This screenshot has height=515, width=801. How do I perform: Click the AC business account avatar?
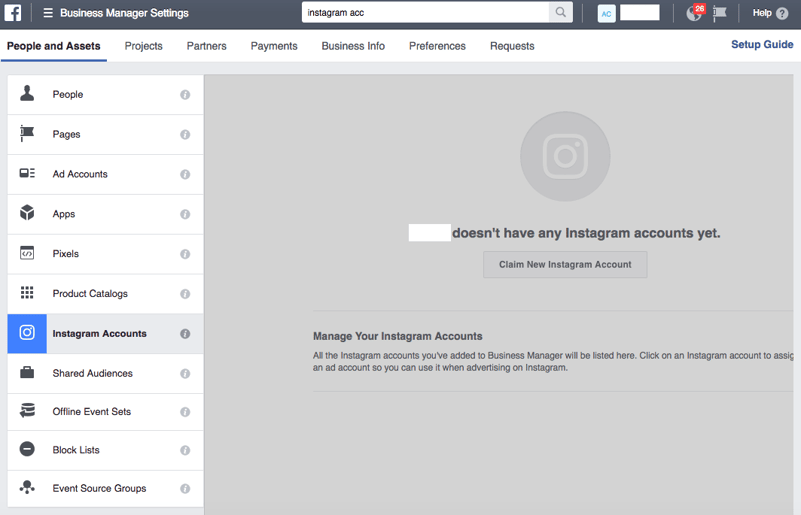[606, 13]
